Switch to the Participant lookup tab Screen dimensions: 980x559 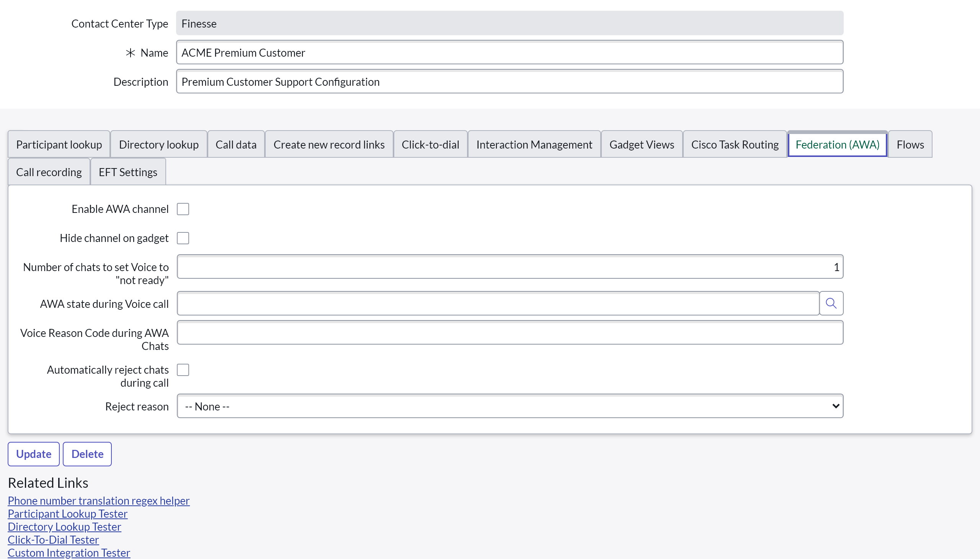(x=59, y=144)
